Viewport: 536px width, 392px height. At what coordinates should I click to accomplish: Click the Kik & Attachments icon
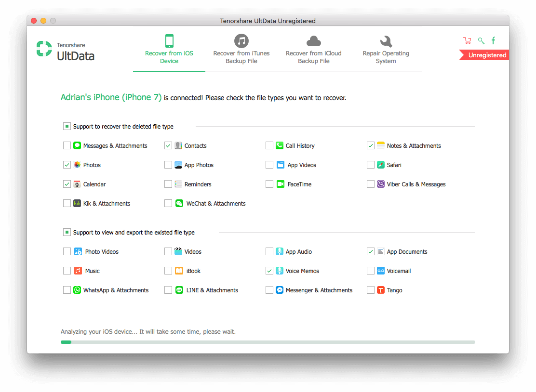[77, 203]
